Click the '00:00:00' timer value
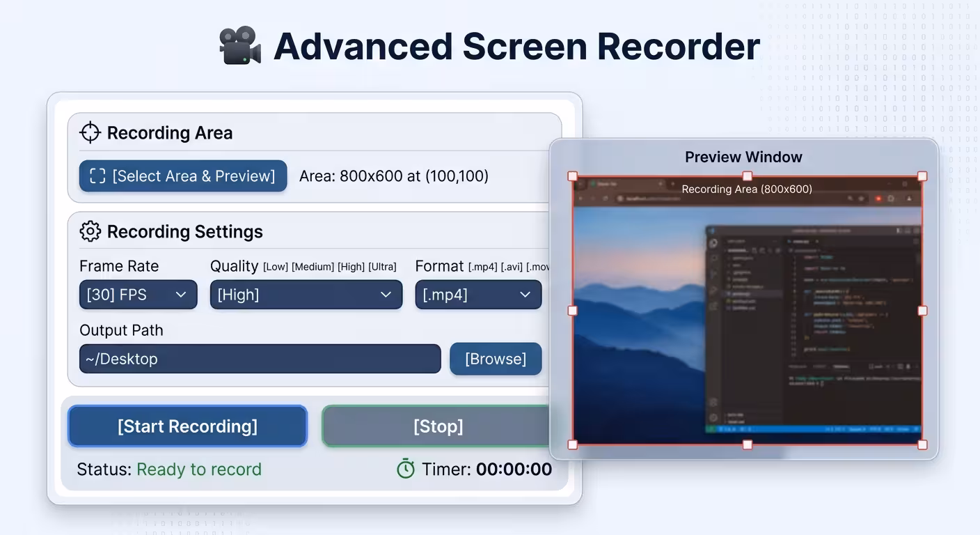Screen dimensions: 980x535 pyautogui.click(x=514, y=470)
